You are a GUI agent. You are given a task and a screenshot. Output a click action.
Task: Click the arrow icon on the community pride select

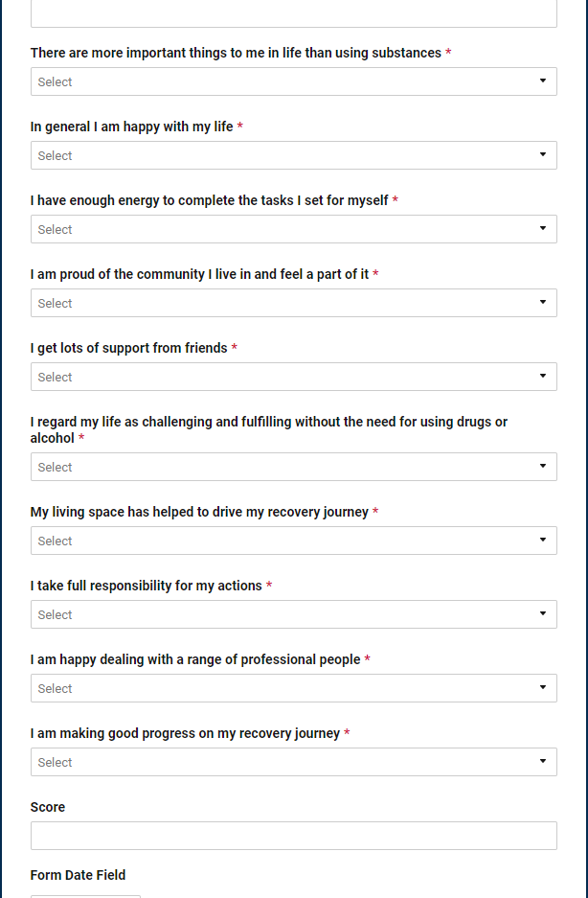544,303
